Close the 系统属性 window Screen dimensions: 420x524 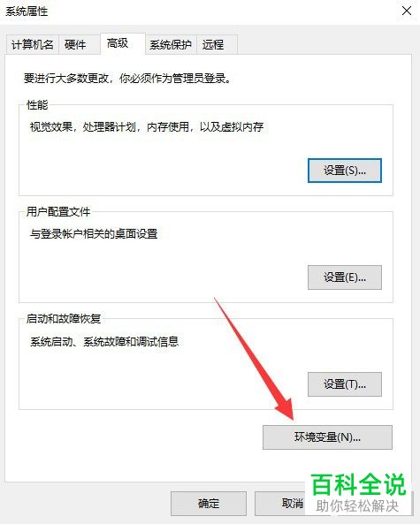[x=407, y=11]
